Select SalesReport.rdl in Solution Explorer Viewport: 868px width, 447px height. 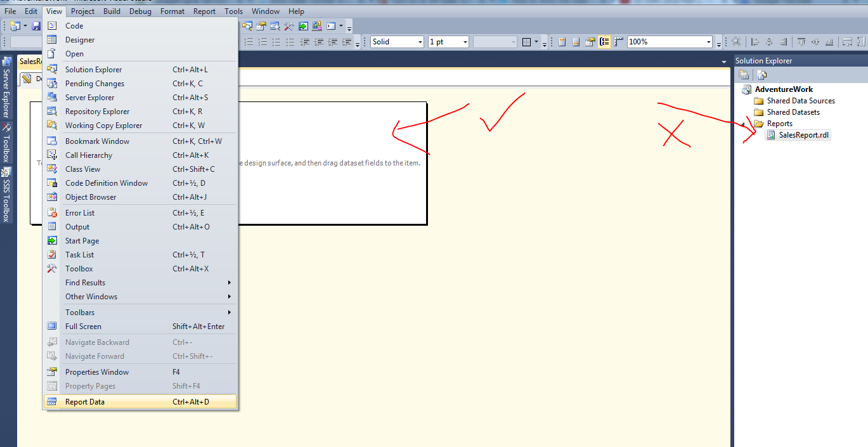[x=802, y=134]
